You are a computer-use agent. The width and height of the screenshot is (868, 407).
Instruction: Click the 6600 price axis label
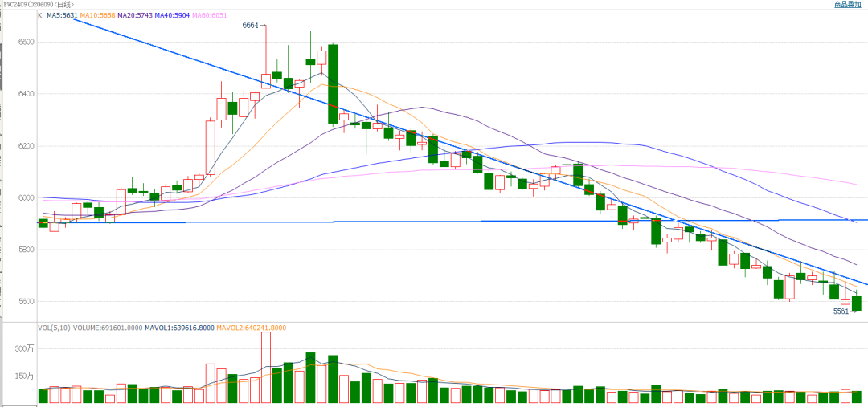click(27, 42)
